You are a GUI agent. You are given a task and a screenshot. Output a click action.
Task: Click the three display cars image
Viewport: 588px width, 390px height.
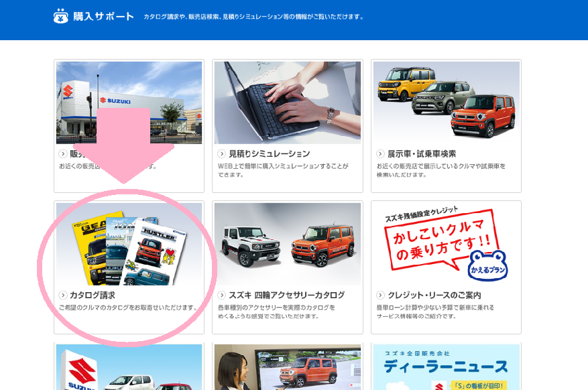(x=447, y=103)
